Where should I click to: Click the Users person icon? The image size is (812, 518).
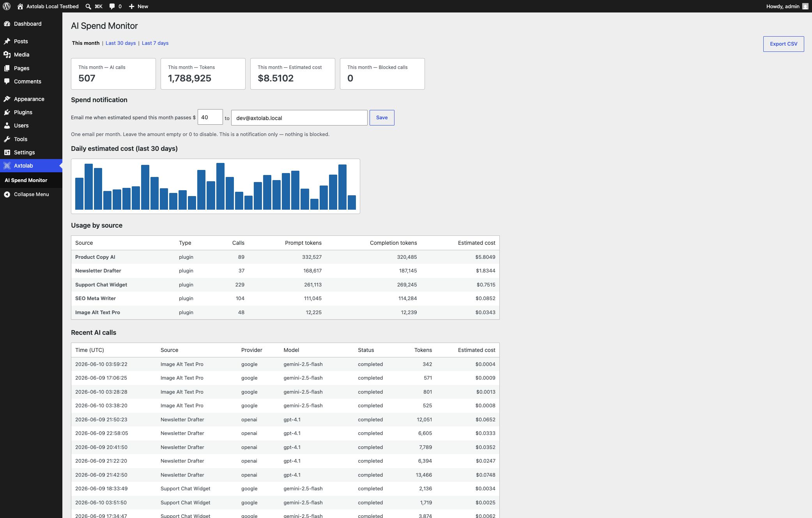pos(7,126)
